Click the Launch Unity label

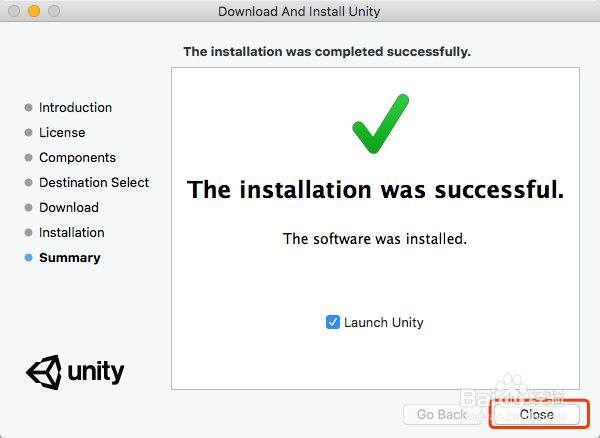pos(383,322)
